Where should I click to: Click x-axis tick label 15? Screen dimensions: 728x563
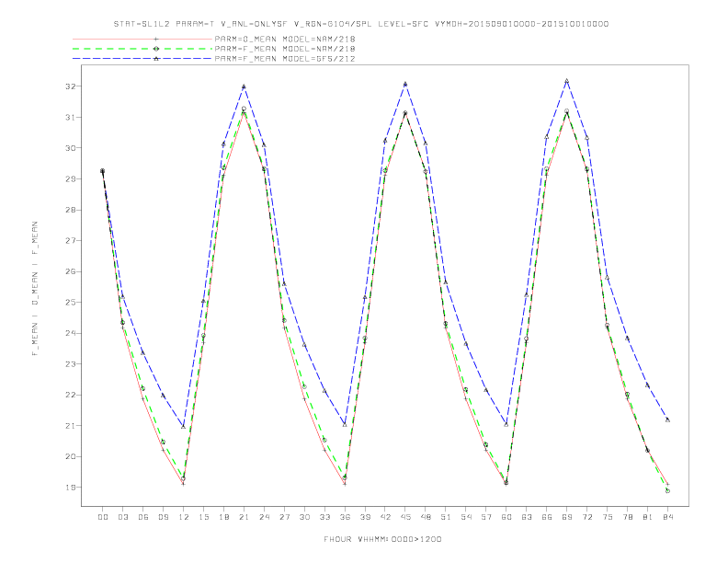203,517
